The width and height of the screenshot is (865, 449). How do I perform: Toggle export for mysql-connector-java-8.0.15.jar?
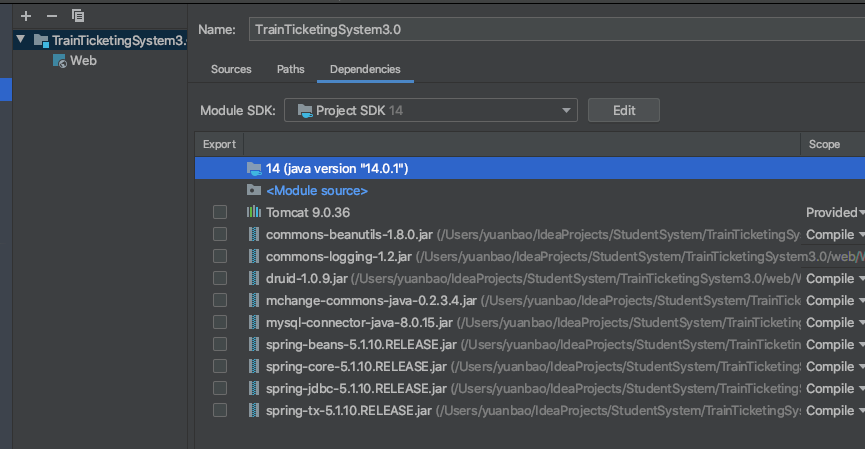[x=220, y=323]
